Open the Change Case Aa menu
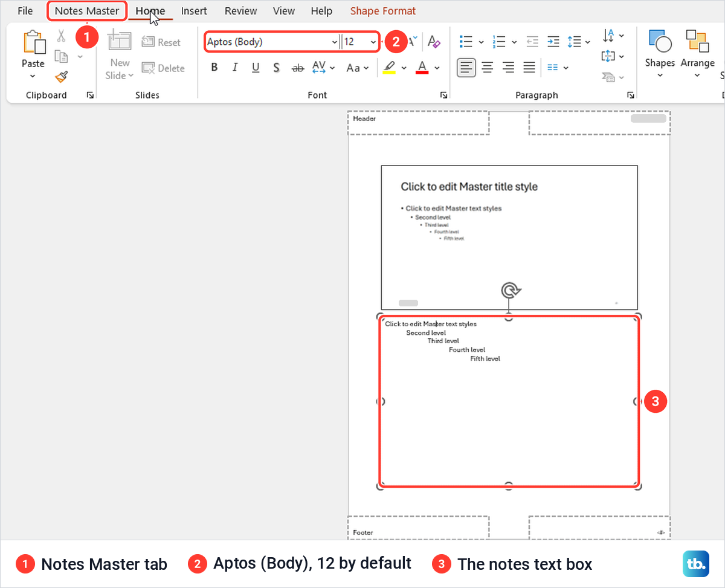 357,68
